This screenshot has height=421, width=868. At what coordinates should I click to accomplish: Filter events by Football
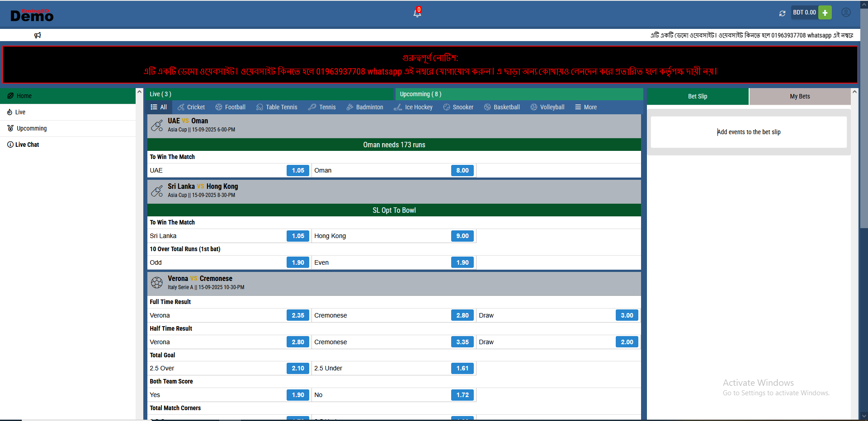pyautogui.click(x=231, y=107)
